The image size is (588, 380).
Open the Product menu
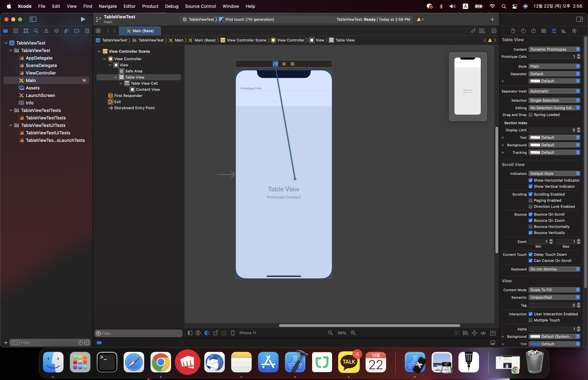point(150,6)
